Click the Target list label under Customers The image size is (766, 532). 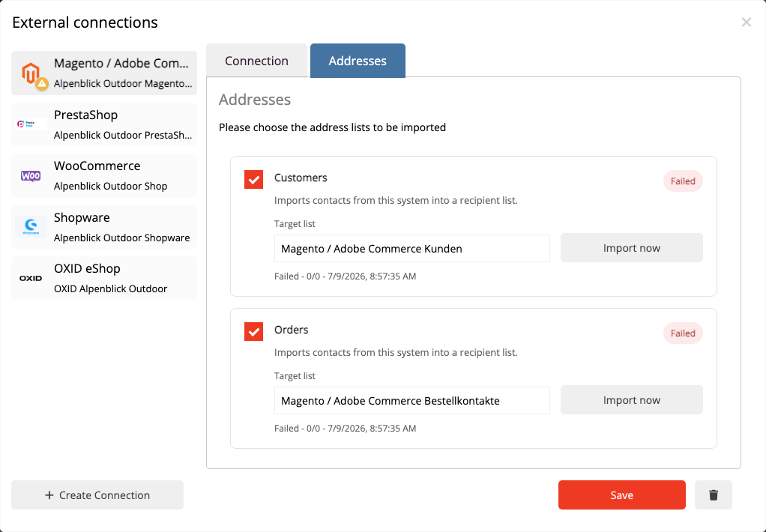click(295, 224)
